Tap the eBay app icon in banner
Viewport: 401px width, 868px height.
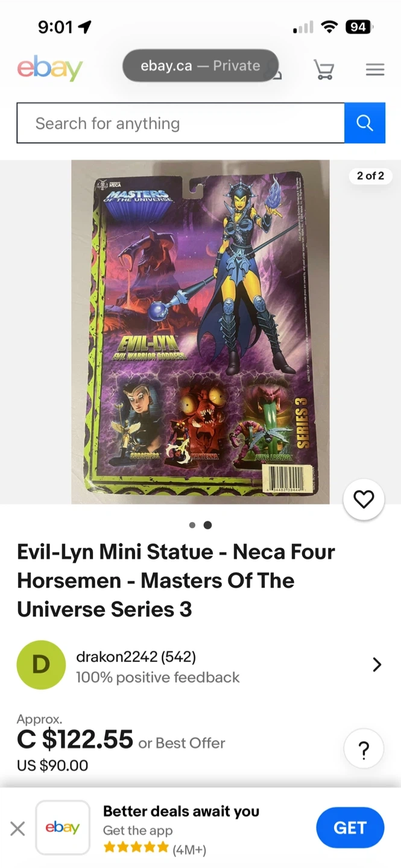(x=63, y=828)
